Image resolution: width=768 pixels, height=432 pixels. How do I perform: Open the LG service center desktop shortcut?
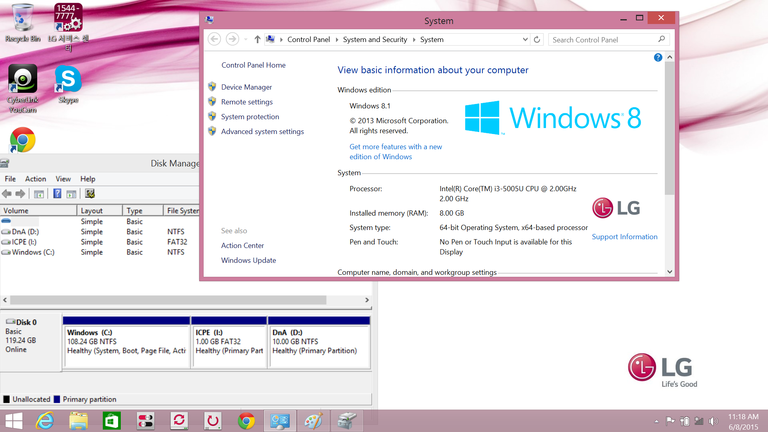[x=68, y=27]
